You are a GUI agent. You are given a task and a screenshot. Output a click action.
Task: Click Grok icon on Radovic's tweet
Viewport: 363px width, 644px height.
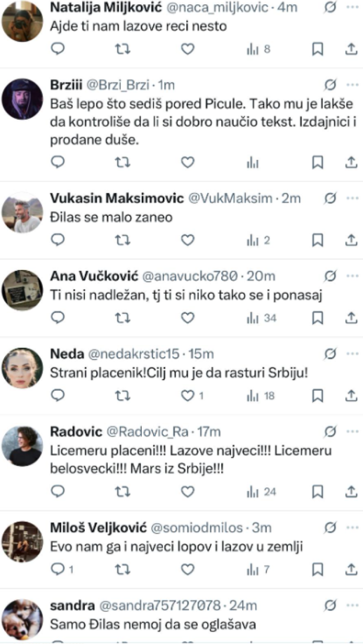coord(330,431)
